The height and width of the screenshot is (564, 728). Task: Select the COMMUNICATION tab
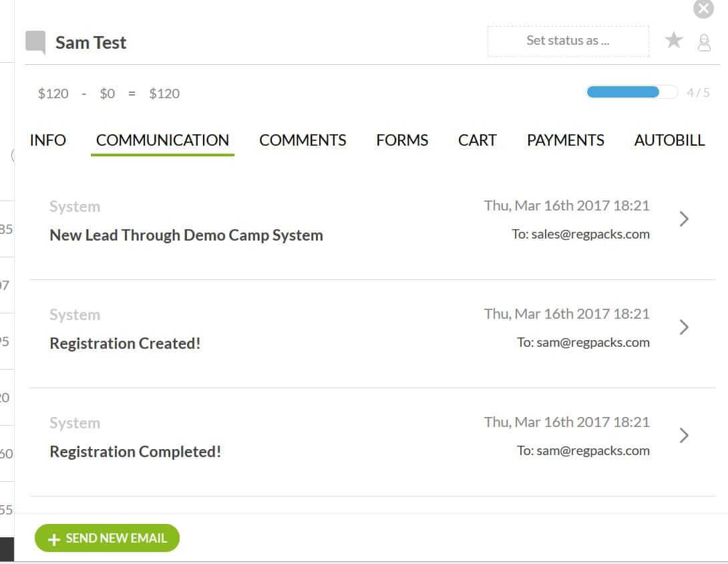point(162,140)
